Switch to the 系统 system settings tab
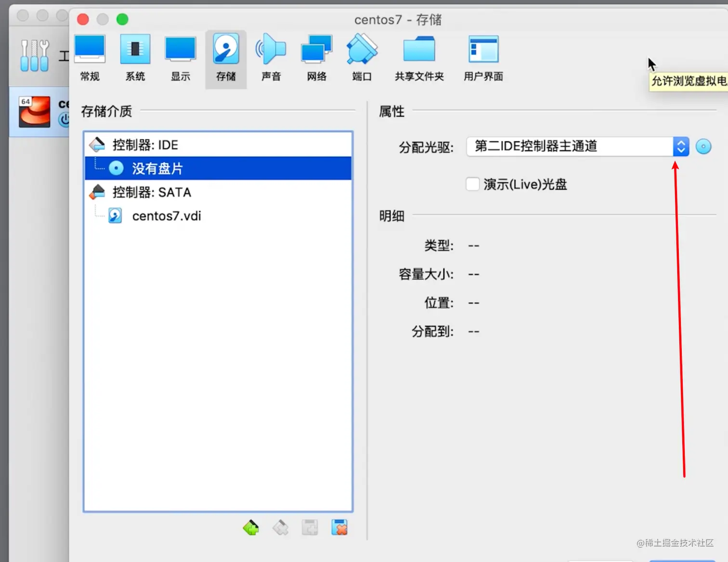The image size is (728, 562). 135,59
